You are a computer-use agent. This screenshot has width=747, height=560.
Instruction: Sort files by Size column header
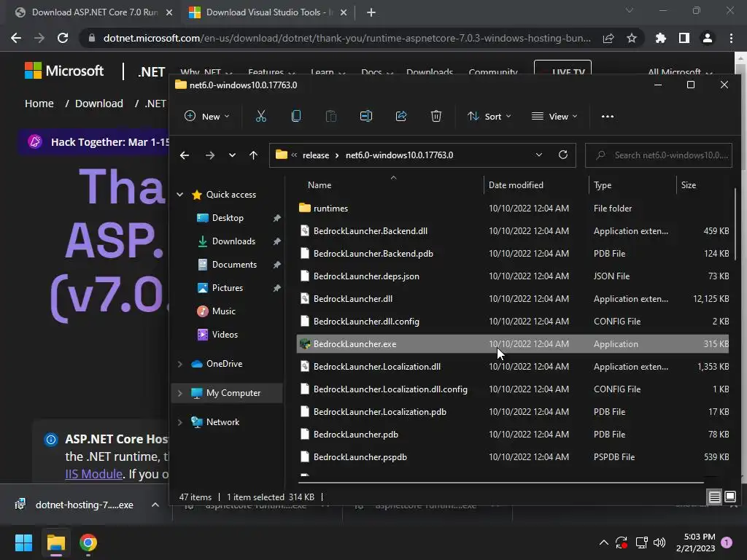click(x=689, y=184)
